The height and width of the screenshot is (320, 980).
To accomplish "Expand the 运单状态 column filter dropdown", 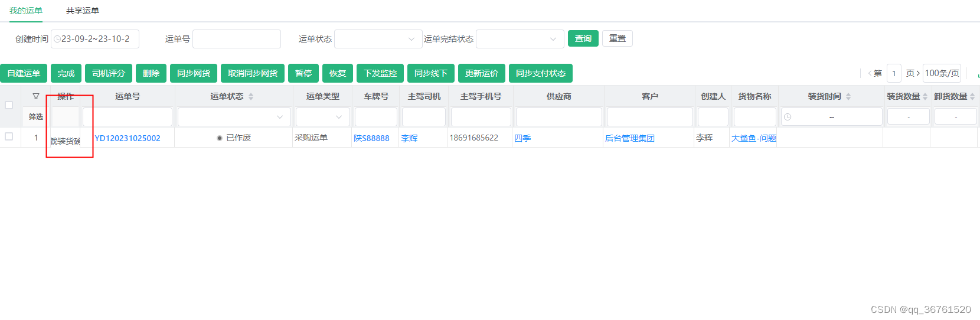I will (x=234, y=117).
